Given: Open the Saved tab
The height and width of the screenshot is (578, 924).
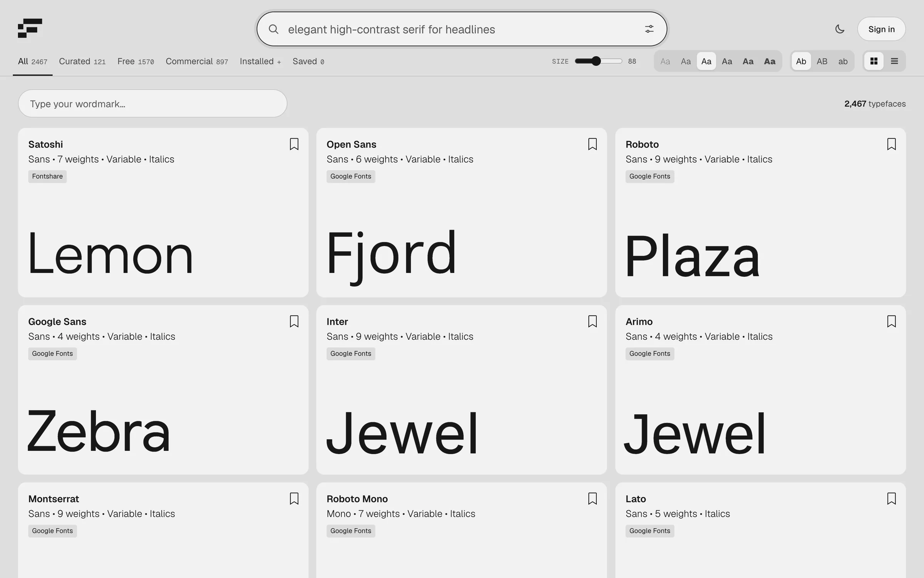Looking at the screenshot, I should pyautogui.click(x=308, y=62).
